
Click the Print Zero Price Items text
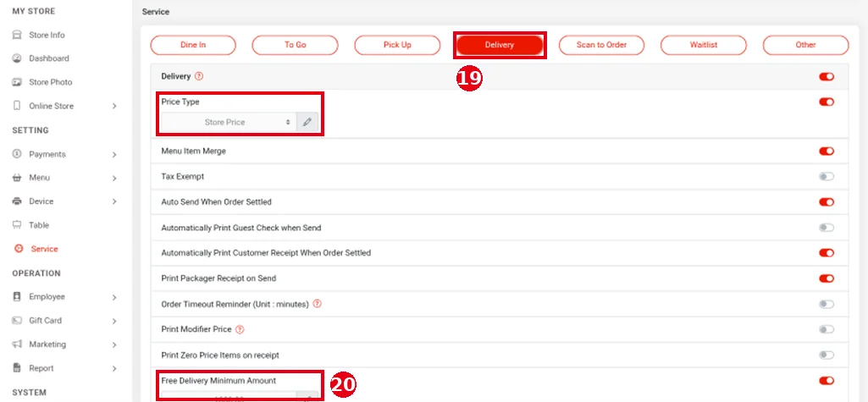click(220, 355)
